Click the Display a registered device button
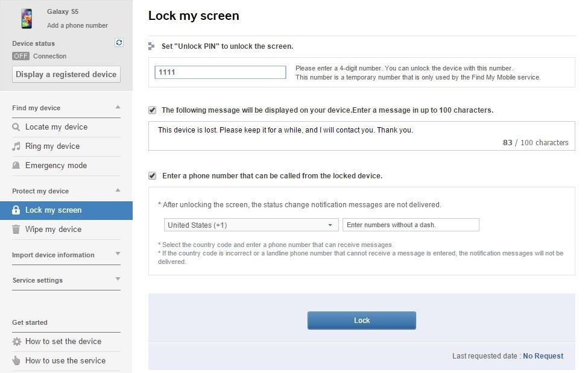 [66, 74]
